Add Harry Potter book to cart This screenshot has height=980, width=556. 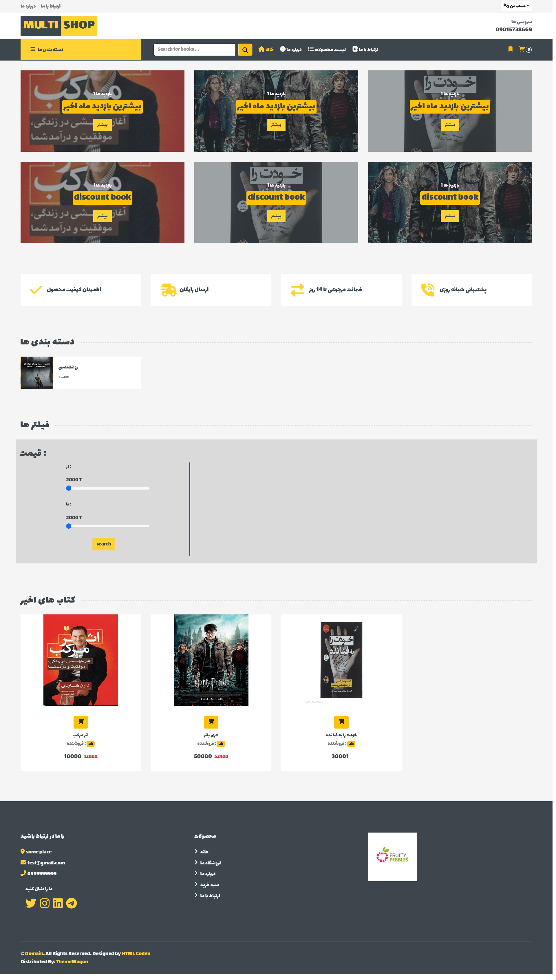(x=212, y=726)
